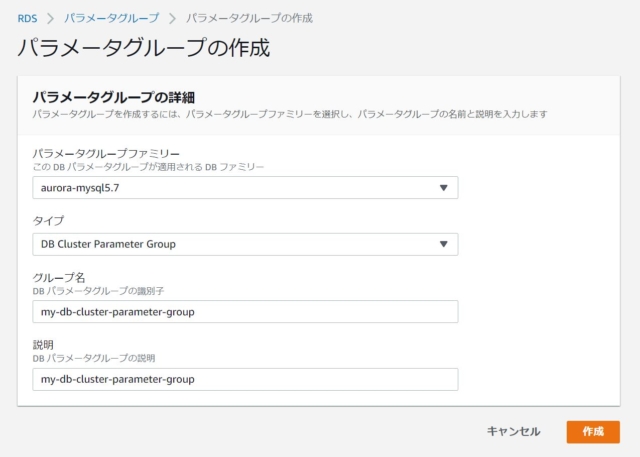Click the パラメータグループファミリー field label

click(x=106, y=153)
